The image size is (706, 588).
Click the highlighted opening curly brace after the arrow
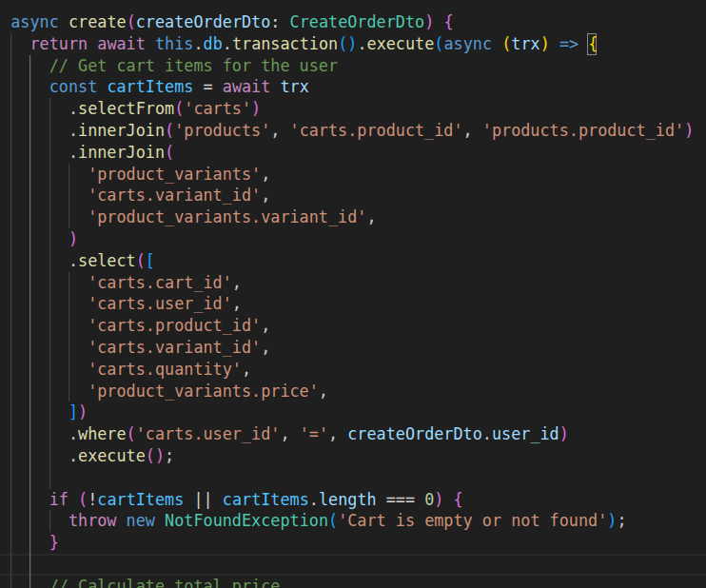(x=592, y=44)
